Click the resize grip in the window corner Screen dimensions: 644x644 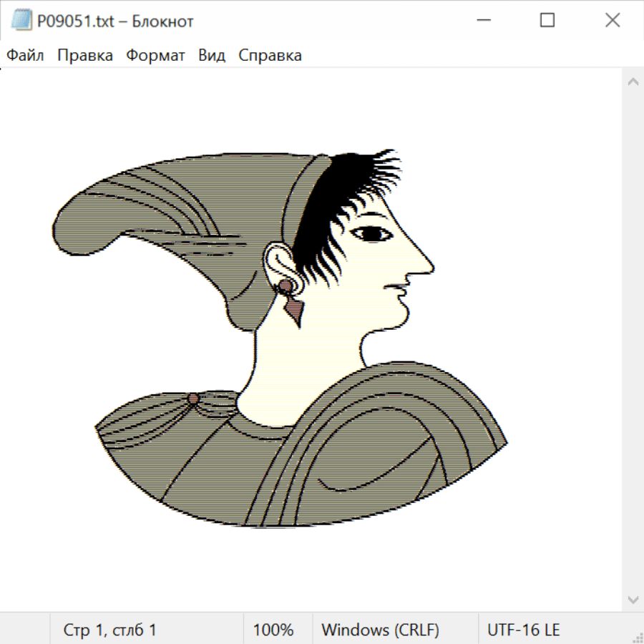click(637, 637)
